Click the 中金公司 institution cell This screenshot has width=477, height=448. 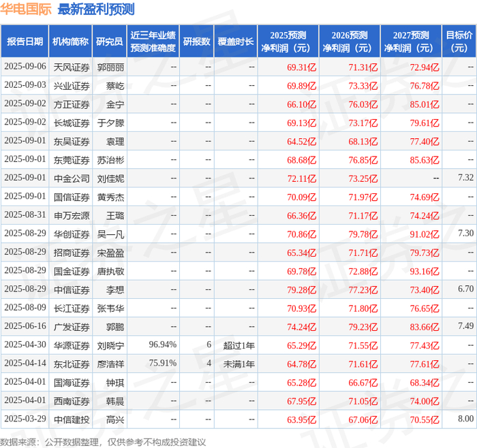(72, 178)
